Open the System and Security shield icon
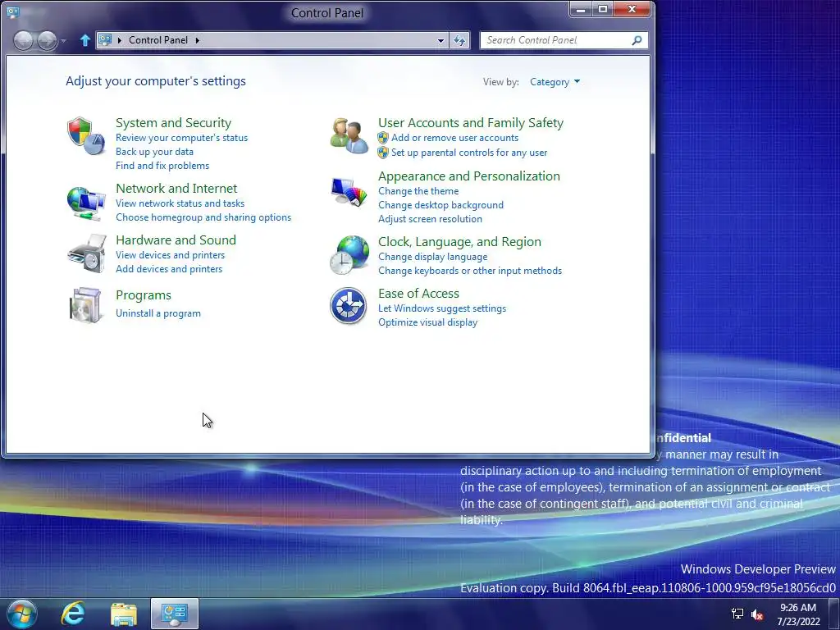 [85, 136]
